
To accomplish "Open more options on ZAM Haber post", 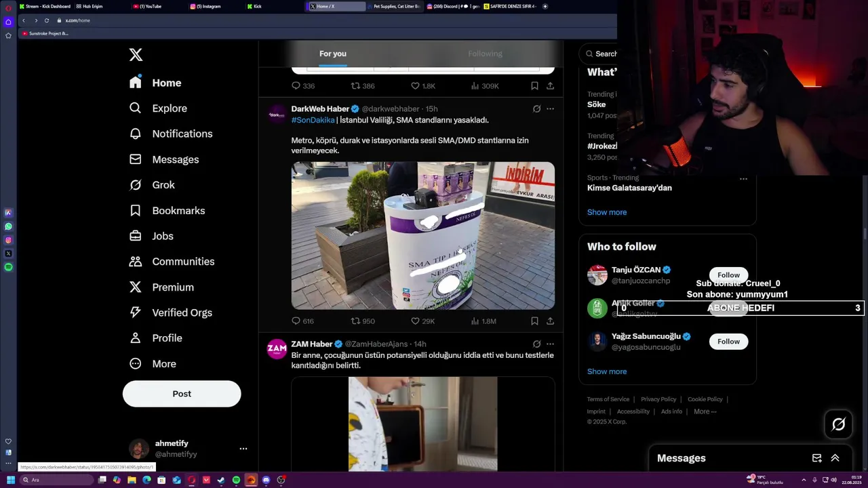I will coord(550,344).
